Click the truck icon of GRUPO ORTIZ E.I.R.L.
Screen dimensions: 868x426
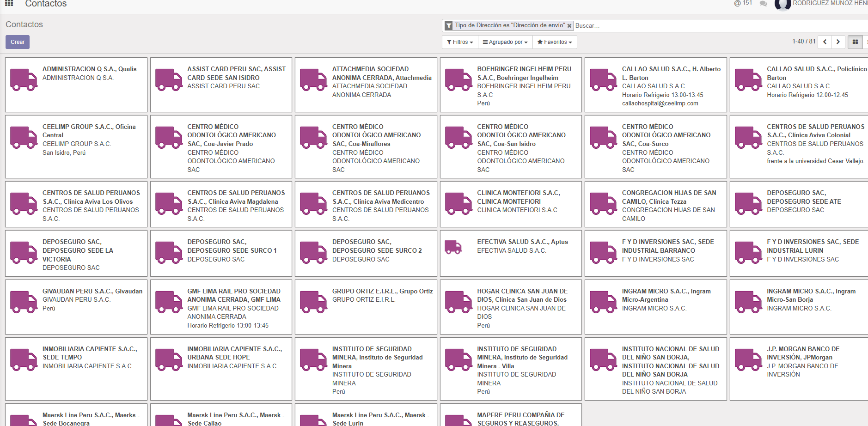[x=314, y=302]
